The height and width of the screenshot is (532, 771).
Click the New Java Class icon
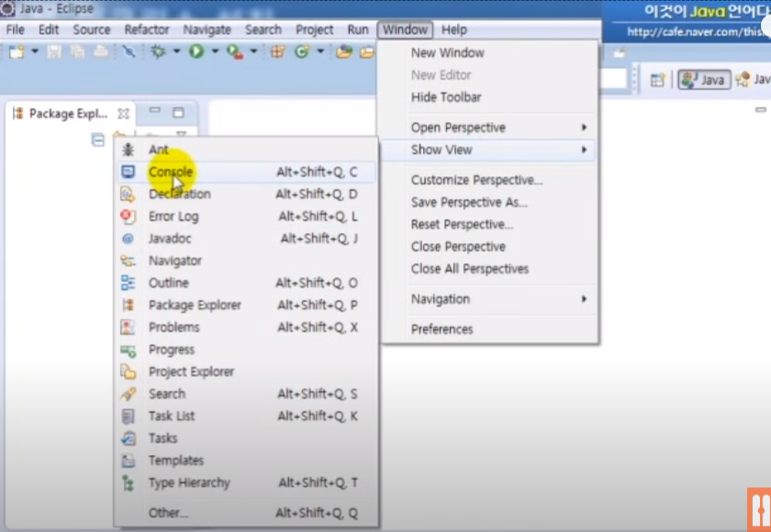click(x=302, y=51)
